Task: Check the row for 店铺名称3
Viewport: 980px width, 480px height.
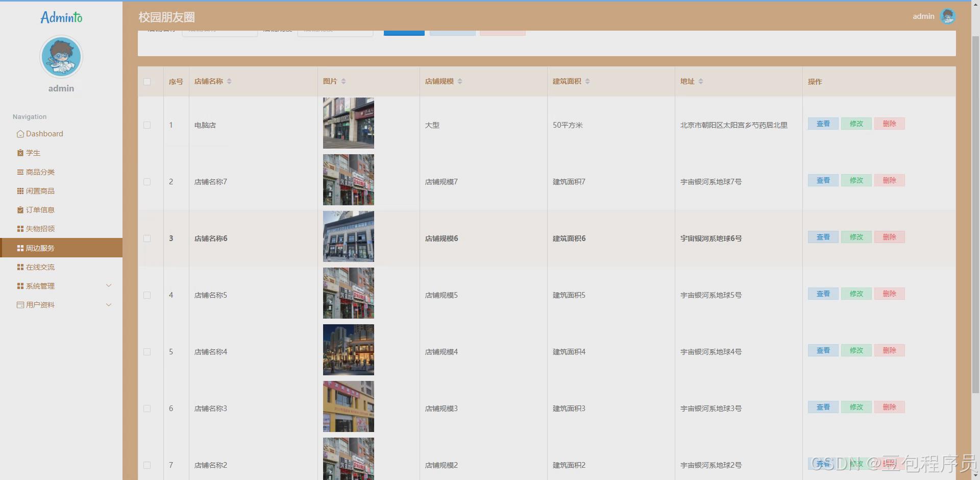Action: click(x=147, y=409)
